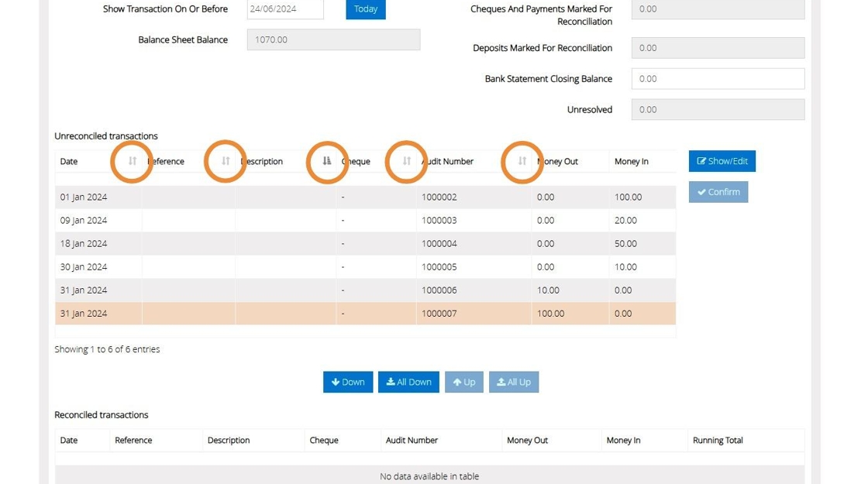Click the 20.00 Money In value

click(x=625, y=220)
